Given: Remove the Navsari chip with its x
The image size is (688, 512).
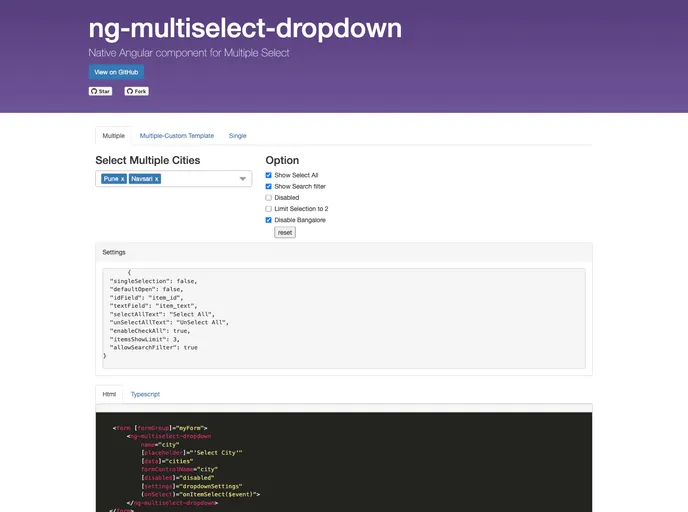Looking at the screenshot, I should pyautogui.click(x=156, y=179).
